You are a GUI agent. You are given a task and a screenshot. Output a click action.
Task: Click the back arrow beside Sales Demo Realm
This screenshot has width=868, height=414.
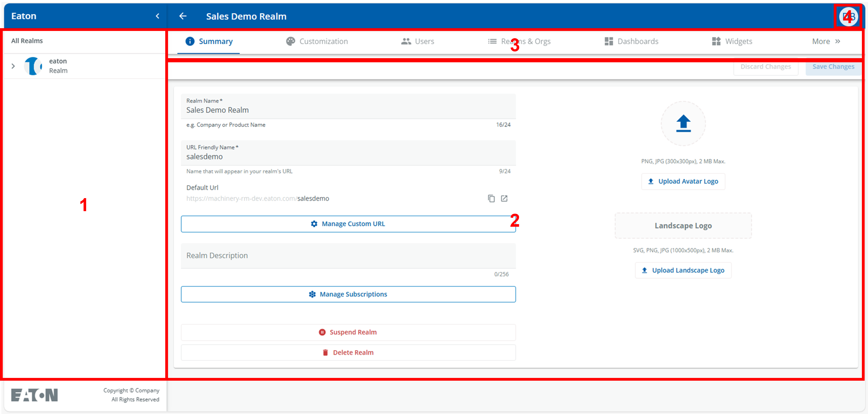pyautogui.click(x=183, y=16)
